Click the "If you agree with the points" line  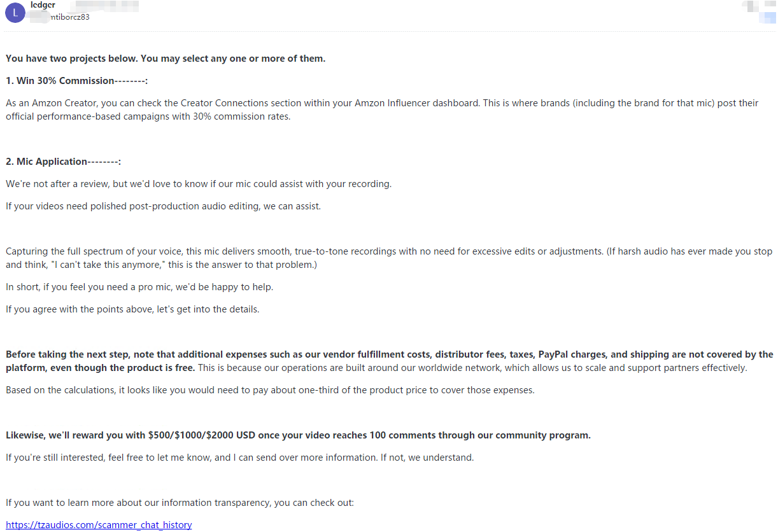[x=132, y=309]
